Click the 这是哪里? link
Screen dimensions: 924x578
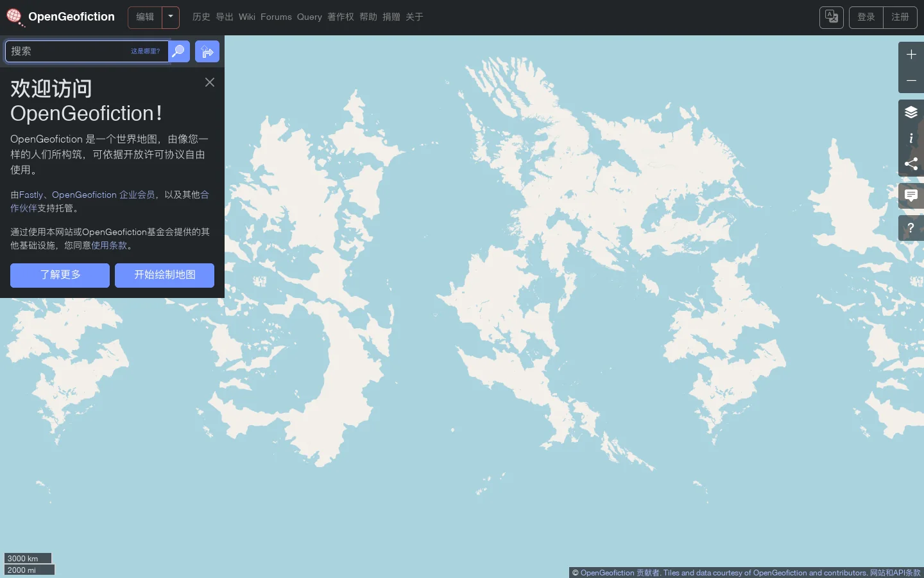pos(146,51)
